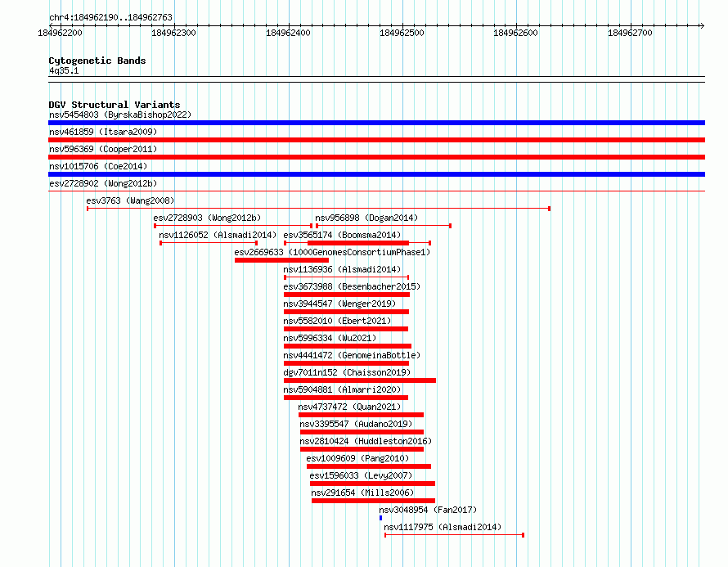Open nsv1015706 (Coe2014) variant label
Viewport: 728px width, 567px height.
[x=98, y=166]
